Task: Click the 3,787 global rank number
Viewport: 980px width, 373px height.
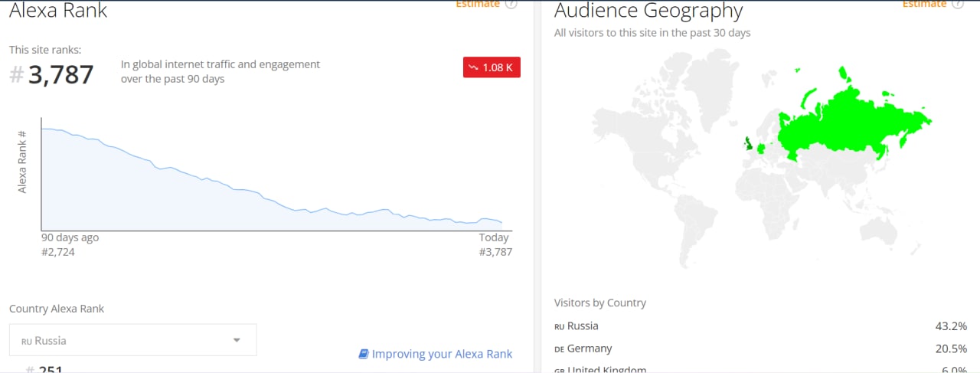Action: (x=60, y=75)
